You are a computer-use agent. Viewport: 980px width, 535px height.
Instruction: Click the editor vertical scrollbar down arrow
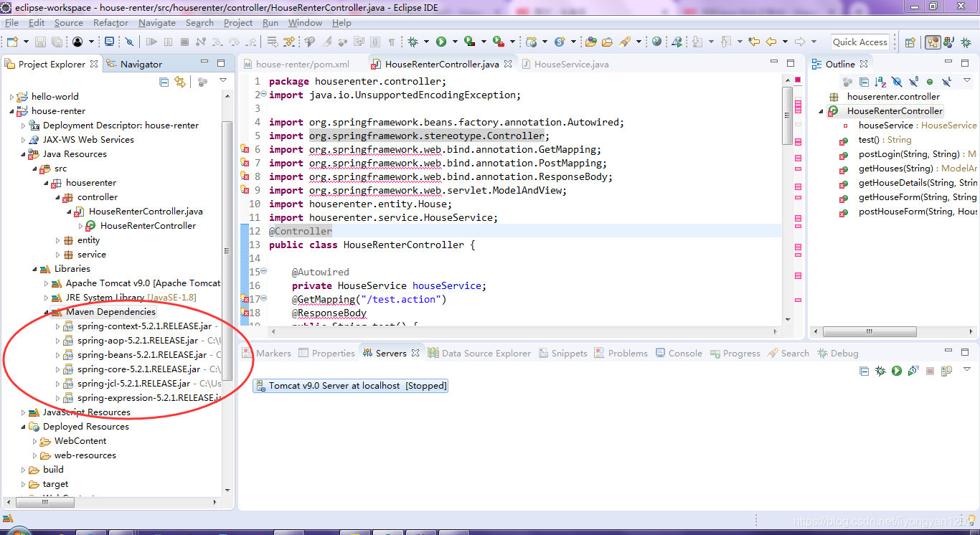(x=787, y=319)
